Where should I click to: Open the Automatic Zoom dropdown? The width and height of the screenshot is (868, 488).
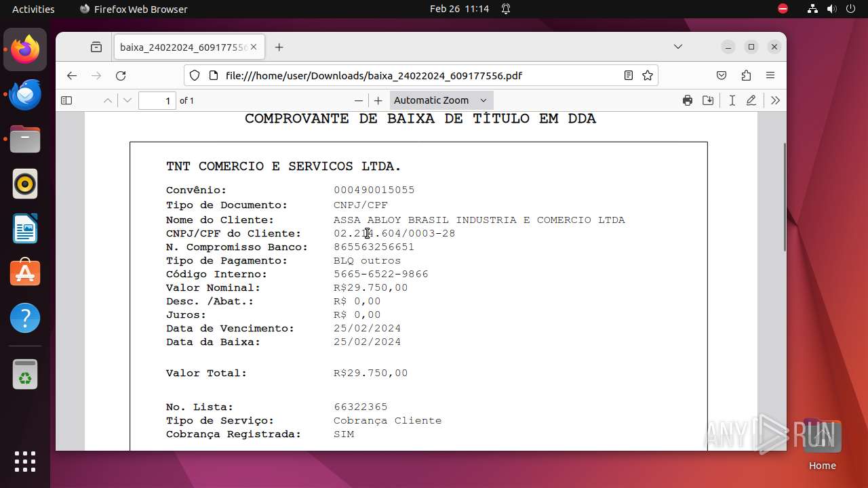click(441, 100)
